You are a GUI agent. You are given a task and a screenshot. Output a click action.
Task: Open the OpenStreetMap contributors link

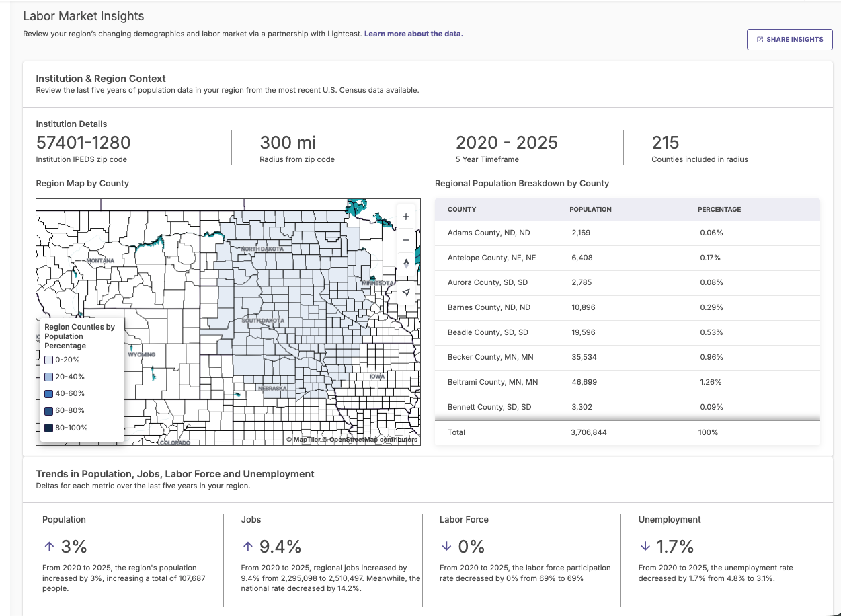[x=370, y=440]
